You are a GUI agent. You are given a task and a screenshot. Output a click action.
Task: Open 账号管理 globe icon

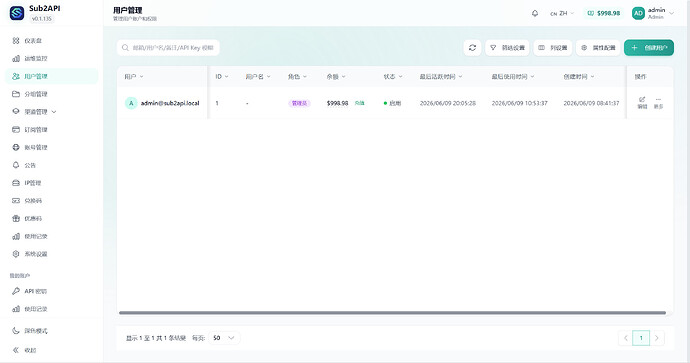click(x=16, y=147)
